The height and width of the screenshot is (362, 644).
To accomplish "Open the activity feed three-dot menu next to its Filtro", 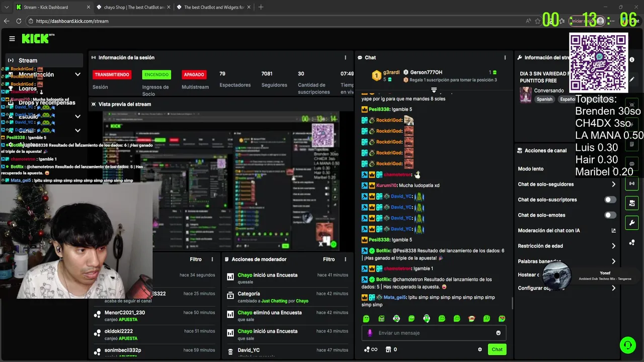I will pos(212,259).
